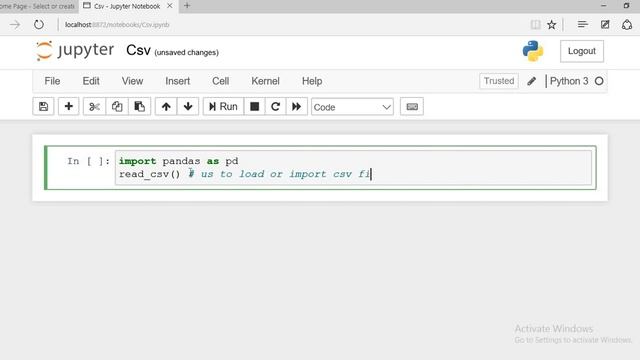The width and height of the screenshot is (640, 360).
Task: Click the browser forward arrow
Action: 15,24
